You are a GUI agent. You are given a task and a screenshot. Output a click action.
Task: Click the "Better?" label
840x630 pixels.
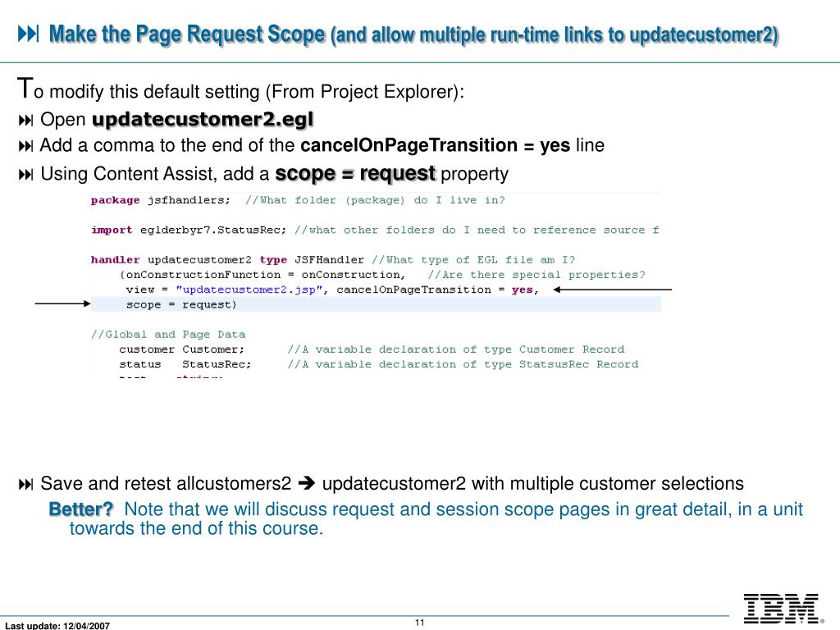coord(80,509)
